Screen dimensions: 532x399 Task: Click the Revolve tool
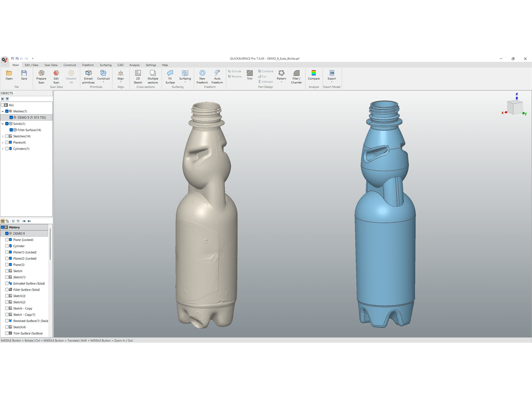[234, 76]
